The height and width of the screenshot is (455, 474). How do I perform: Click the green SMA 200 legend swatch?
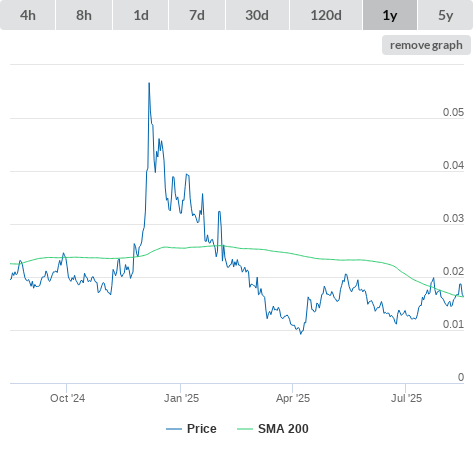(x=245, y=429)
